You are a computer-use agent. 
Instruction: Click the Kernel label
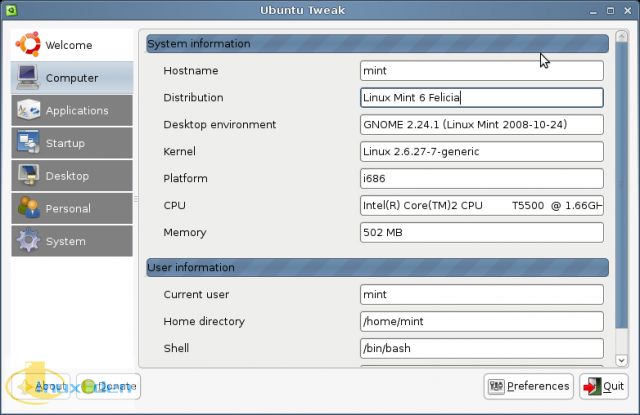(179, 151)
